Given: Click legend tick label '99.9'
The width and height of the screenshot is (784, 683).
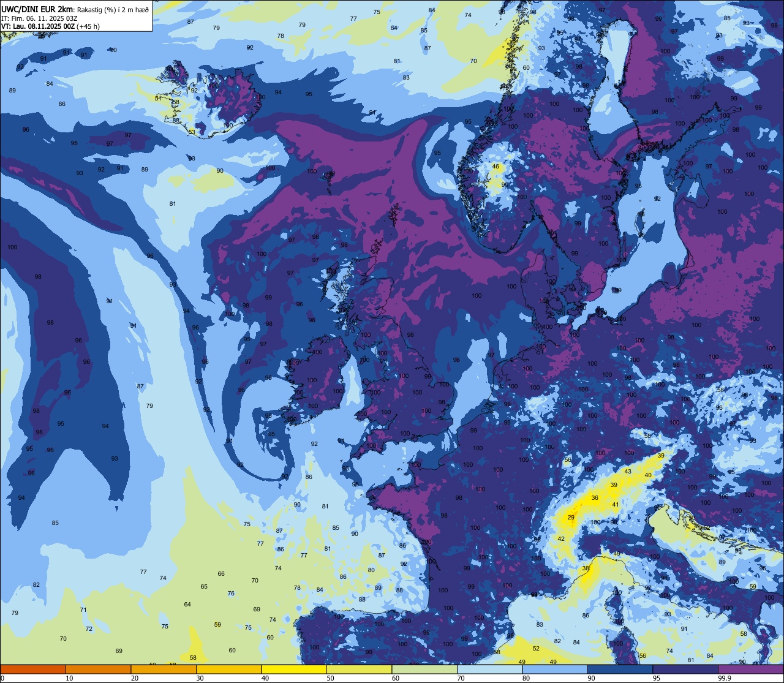Looking at the screenshot, I should point(725,678).
